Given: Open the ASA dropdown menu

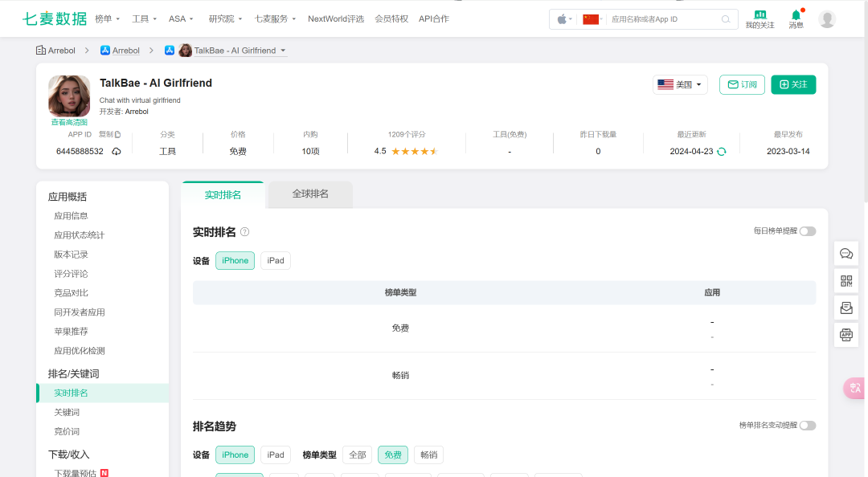Looking at the screenshot, I should [x=181, y=18].
